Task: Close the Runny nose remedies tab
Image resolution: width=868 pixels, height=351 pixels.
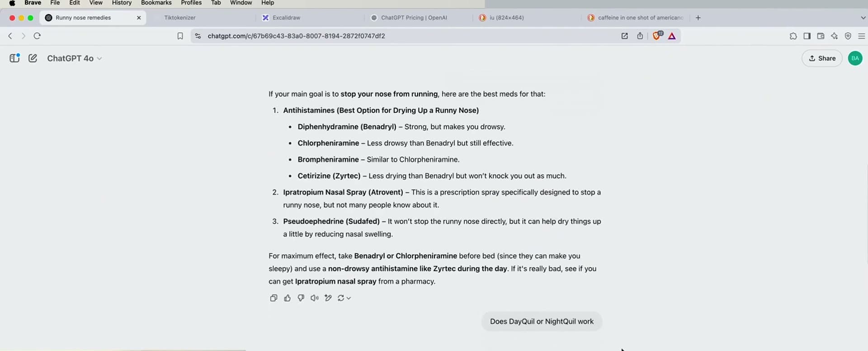Action: point(139,18)
